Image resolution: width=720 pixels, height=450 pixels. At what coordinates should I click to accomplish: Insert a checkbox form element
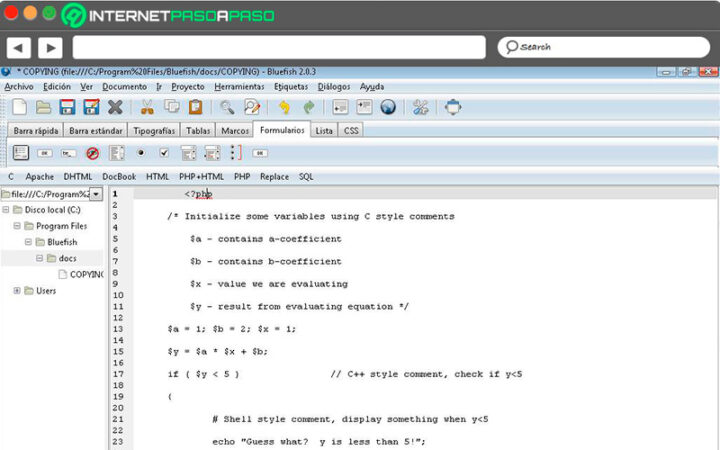(163, 153)
